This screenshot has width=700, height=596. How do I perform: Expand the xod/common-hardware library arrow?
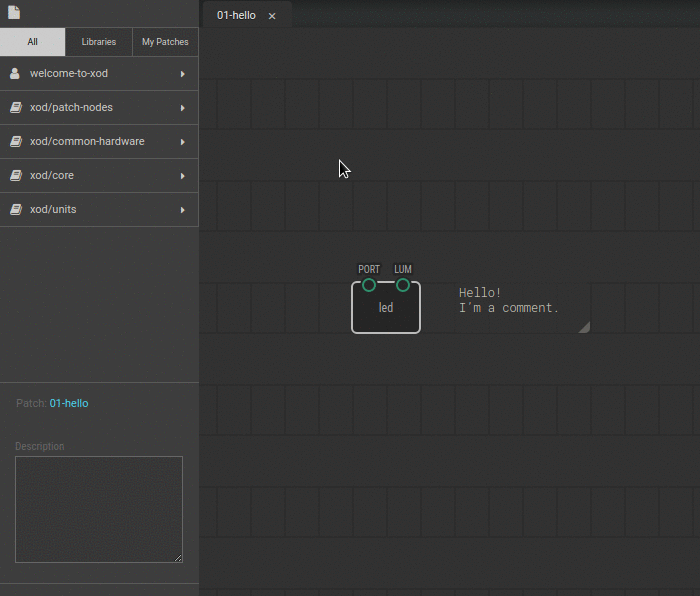(182, 142)
